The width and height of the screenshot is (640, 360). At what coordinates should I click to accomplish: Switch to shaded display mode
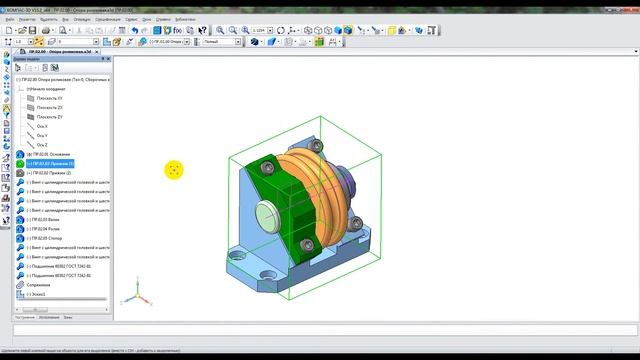pyautogui.click(x=338, y=30)
